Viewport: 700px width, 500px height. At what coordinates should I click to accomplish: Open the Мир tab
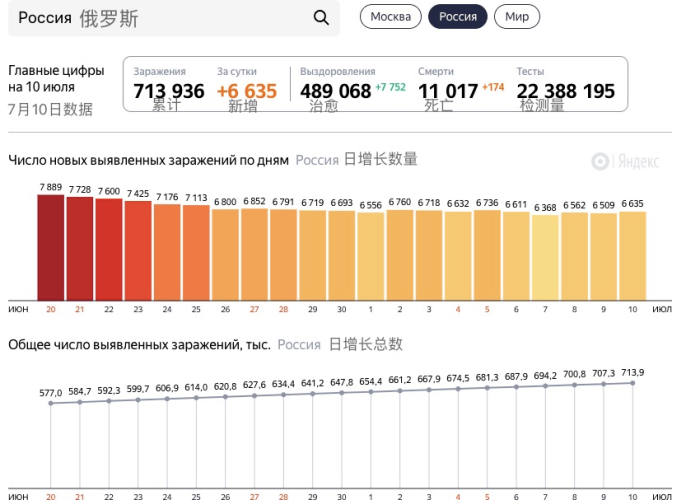click(x=517, y=17)
